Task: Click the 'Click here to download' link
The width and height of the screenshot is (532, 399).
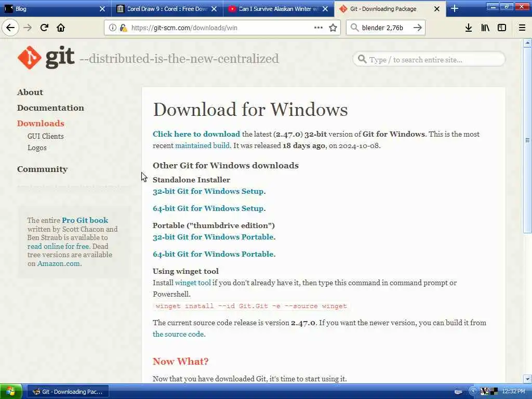Action: point(196,134)
